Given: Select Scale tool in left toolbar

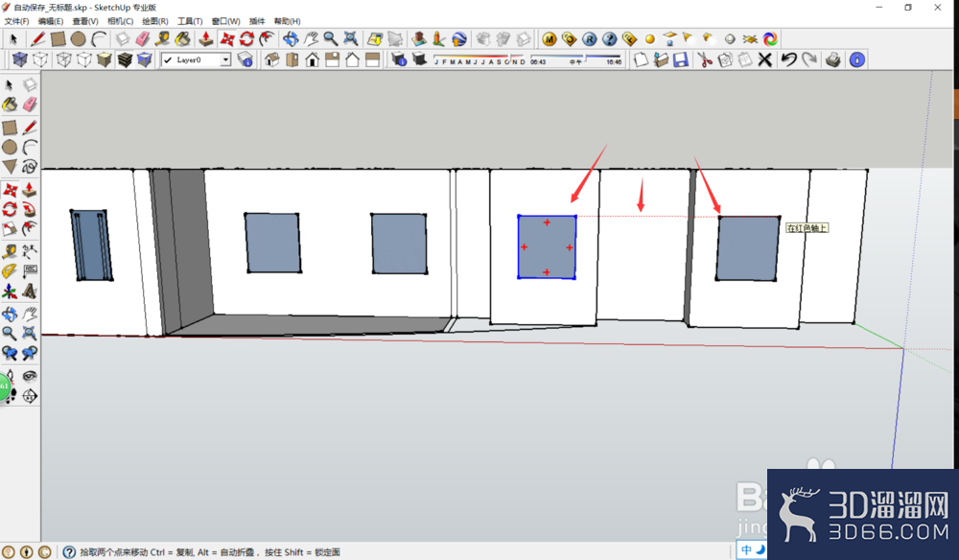Looking at the screenshot, I should coord(10,229).
